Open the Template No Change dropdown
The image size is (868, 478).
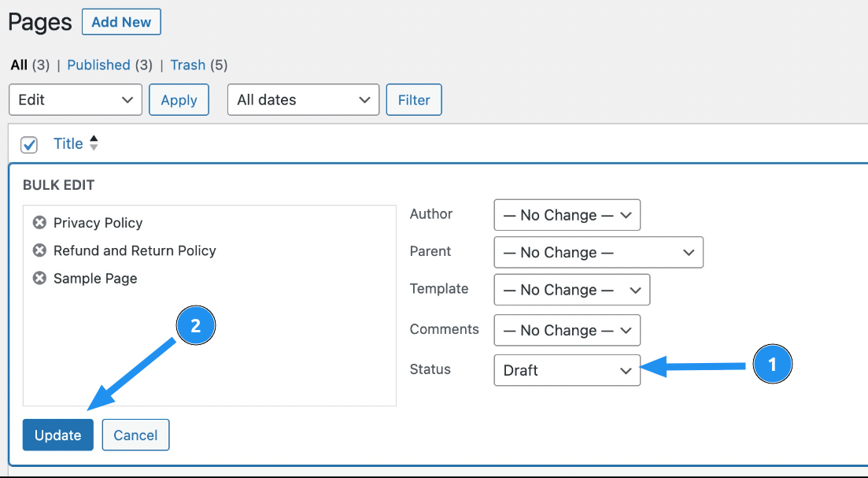pos(572,290)
